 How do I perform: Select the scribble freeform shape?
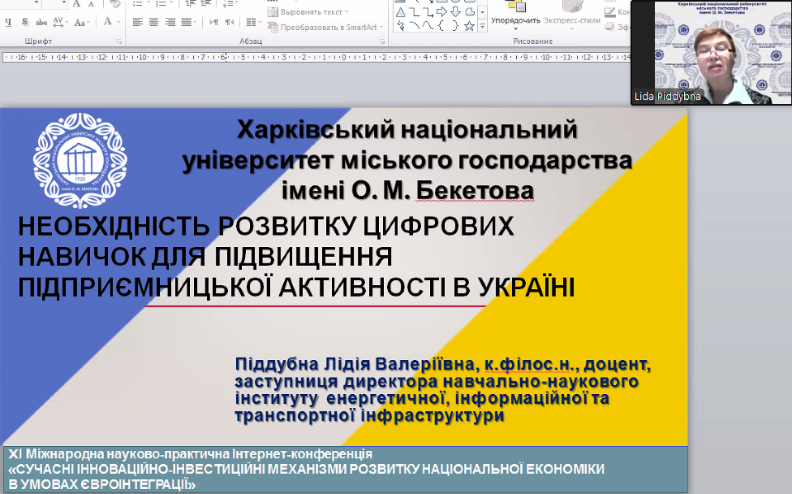coord(401,26)
